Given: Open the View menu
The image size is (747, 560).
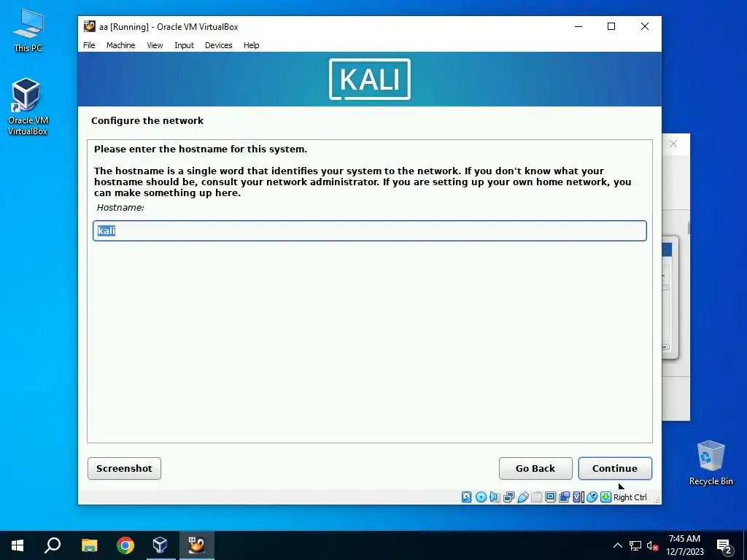Looking at the screenshot, I should pos(155,45).
